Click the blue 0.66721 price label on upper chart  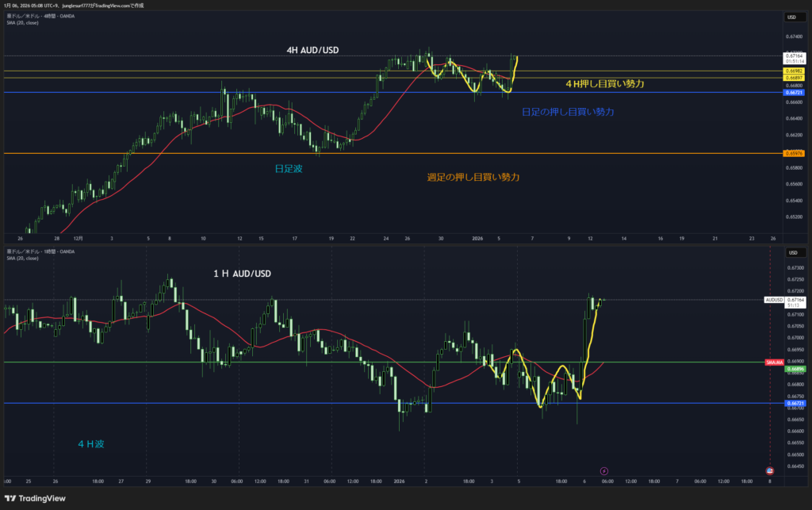click(x=795, y=92)
